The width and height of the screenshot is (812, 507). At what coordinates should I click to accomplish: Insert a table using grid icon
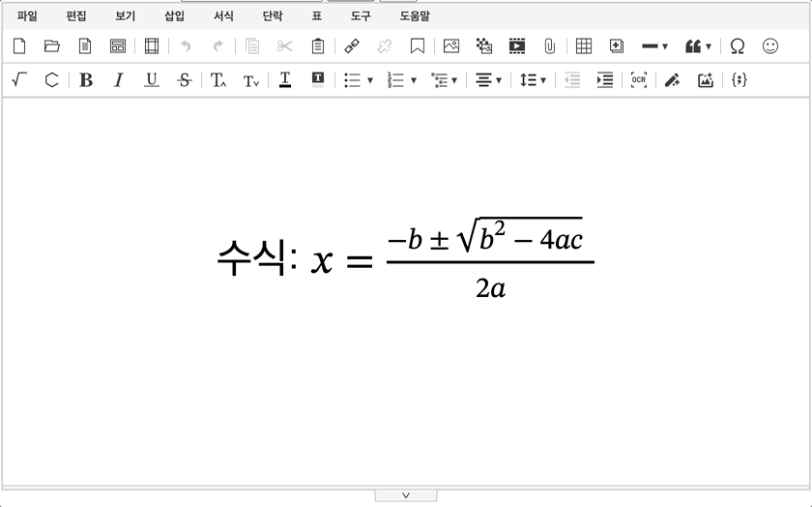tap(583, 45)
